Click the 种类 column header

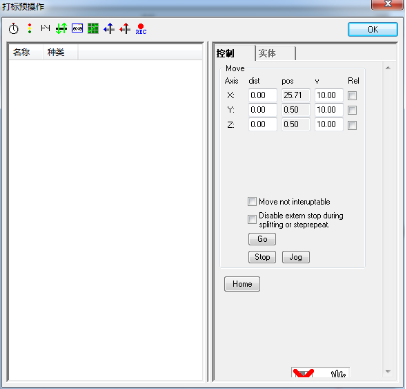[60, 52]
